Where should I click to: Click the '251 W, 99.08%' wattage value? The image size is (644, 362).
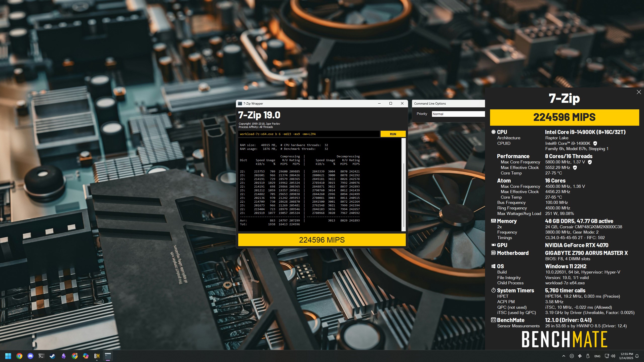click(559, 213)
